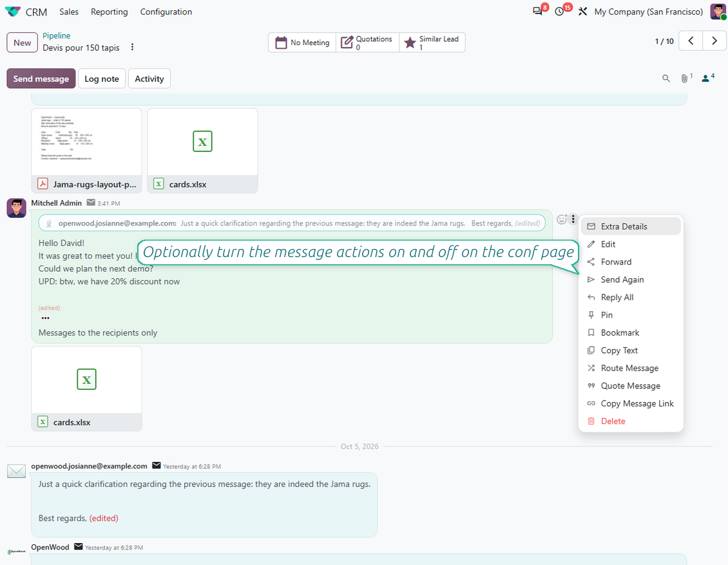Image resolution: width=728 pixels, height=565 pixels.
Task: Open the debug tools icon
Action: pos(582,12)
